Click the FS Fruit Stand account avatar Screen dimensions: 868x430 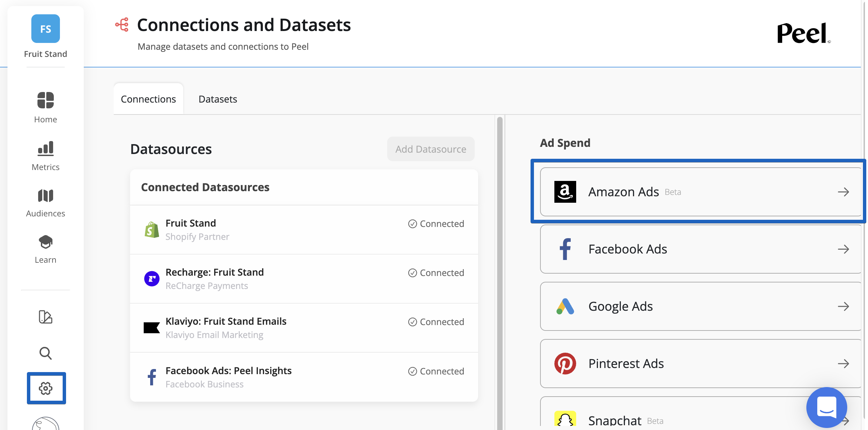pyautogui.click(x=45, y=29)
